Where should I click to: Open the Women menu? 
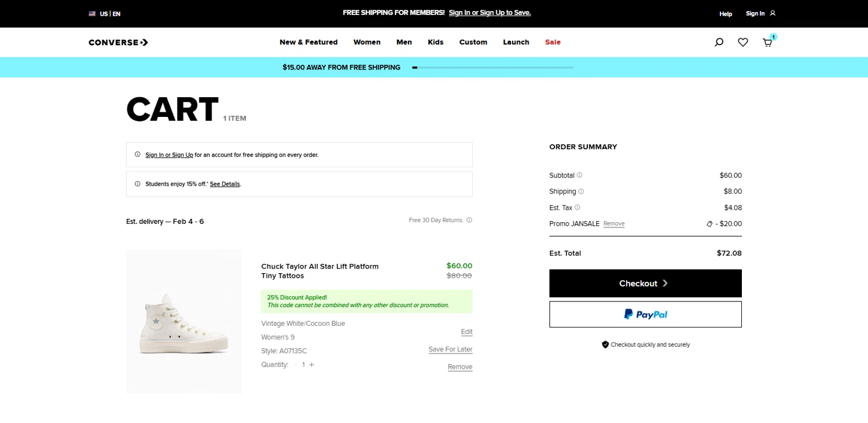coord(367,42)
